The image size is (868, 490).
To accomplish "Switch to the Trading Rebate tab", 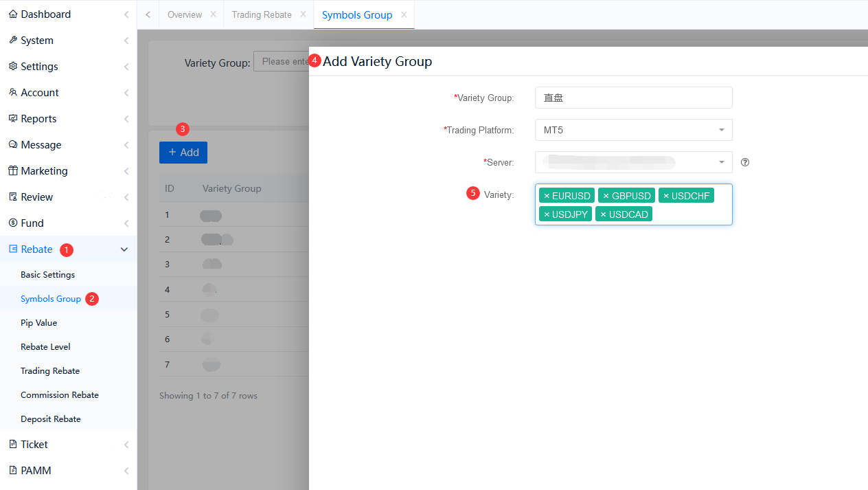I will [262, 14].
